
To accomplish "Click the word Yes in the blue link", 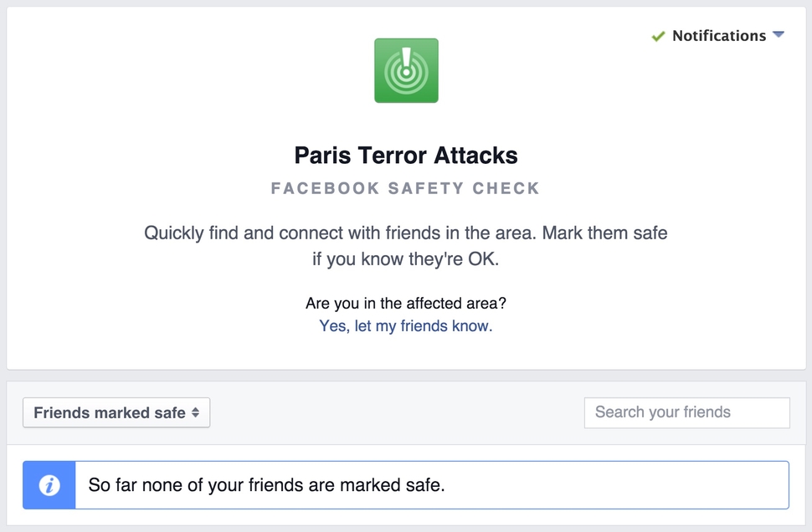I will [x=332, y=326].
